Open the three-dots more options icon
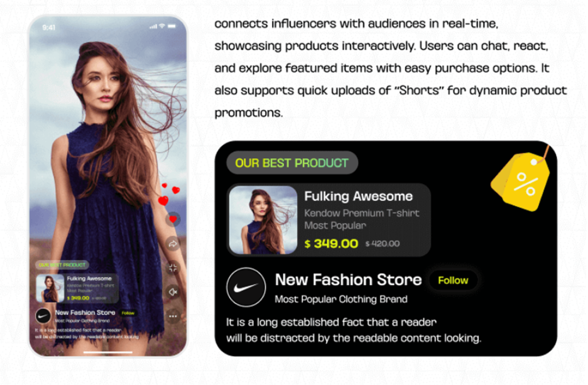Image resolution: width=588 pixels, height=385 pixels. click(173, 316)
